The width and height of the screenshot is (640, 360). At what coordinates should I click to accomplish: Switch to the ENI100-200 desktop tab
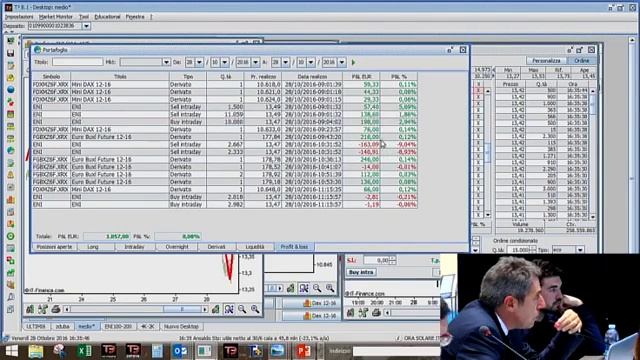[x=118, y=327]
